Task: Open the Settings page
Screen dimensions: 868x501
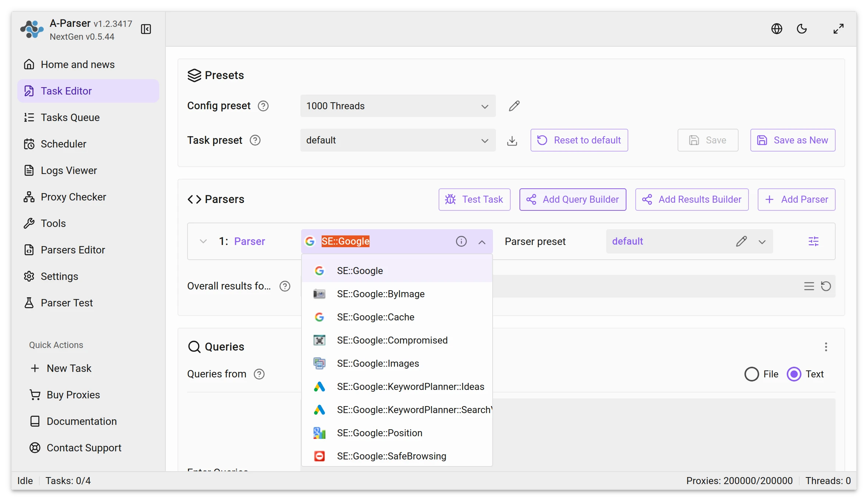Action: point(88,276)
